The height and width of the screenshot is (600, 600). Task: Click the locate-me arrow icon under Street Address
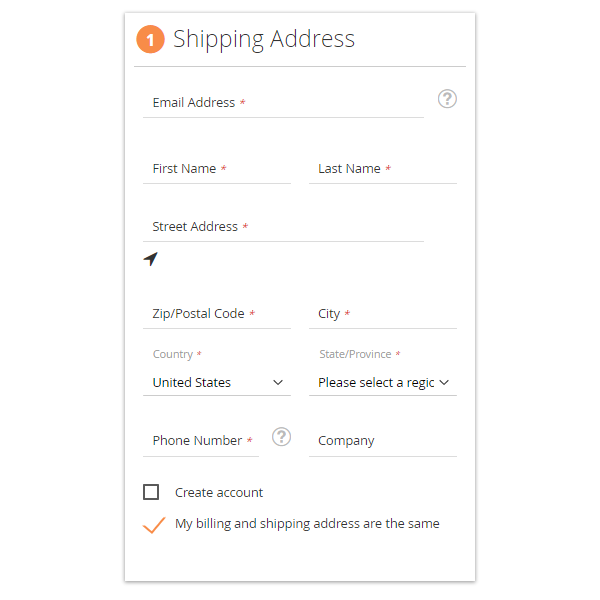click(x=151, y=259)
